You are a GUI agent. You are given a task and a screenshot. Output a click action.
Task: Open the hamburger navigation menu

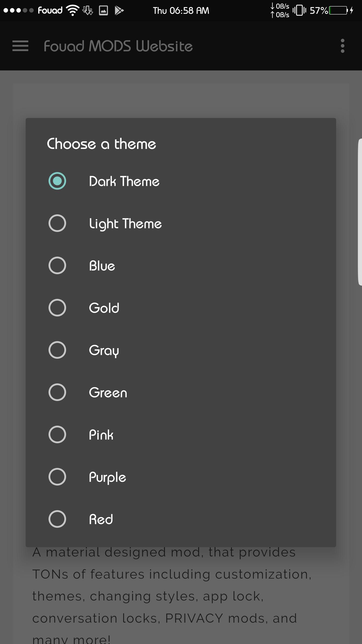(x=20, y=46)
